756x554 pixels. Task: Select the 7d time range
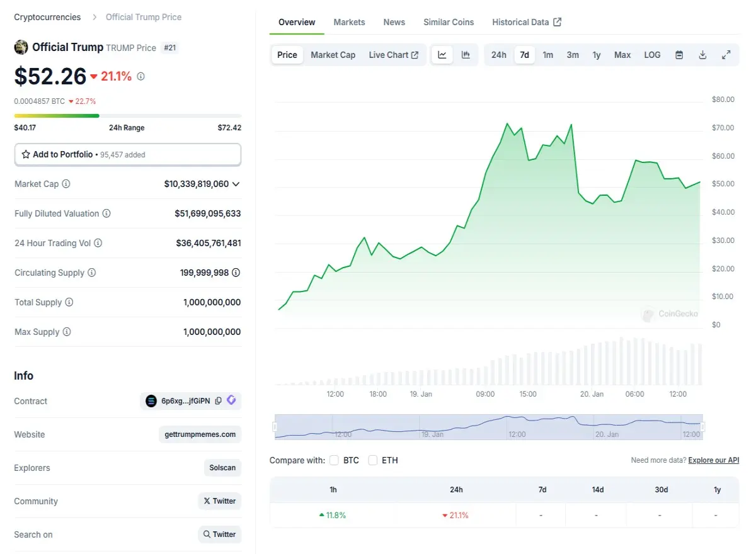point(524,55)
